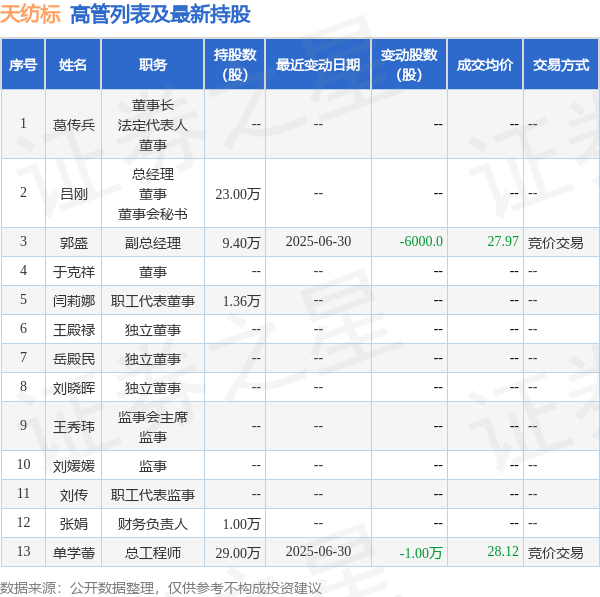
Task: Click the average price 27.97
Action: click(x=503, y=241)
